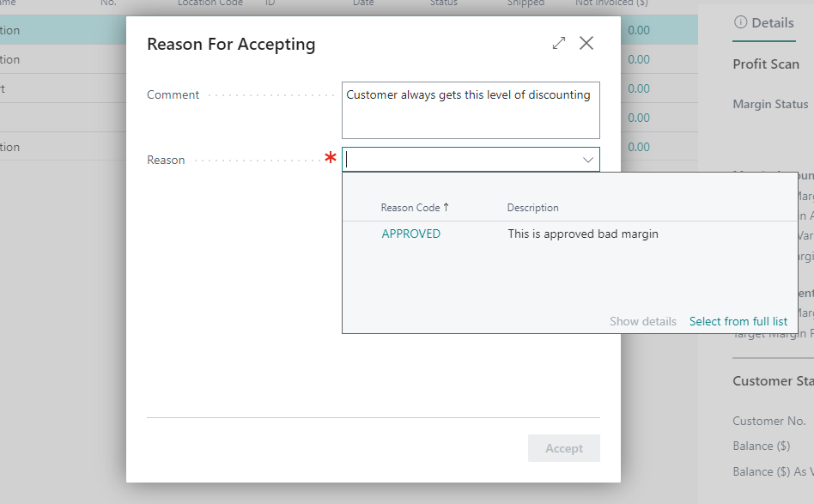Collapse the Customer section heading in Details pane
814x504 pixels.
pyautogui.click(x=773, y=381)
